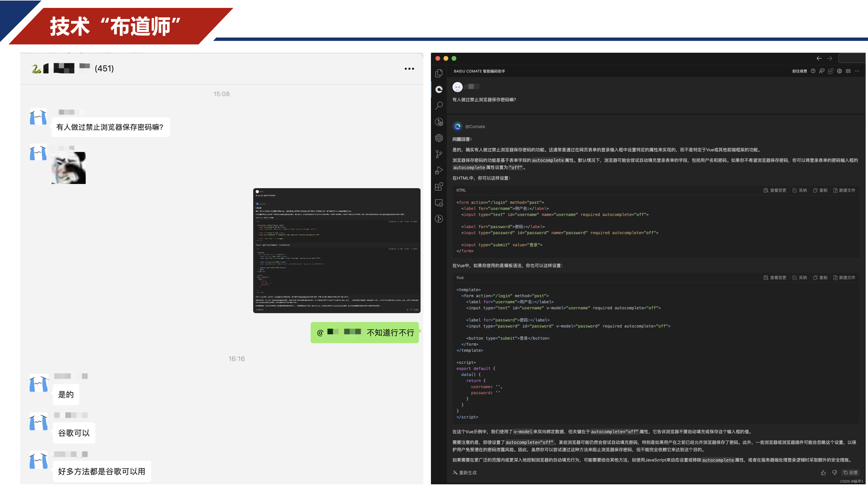Click the user avatar in Comate chat
868x486 pixels.
coord(457,87)
